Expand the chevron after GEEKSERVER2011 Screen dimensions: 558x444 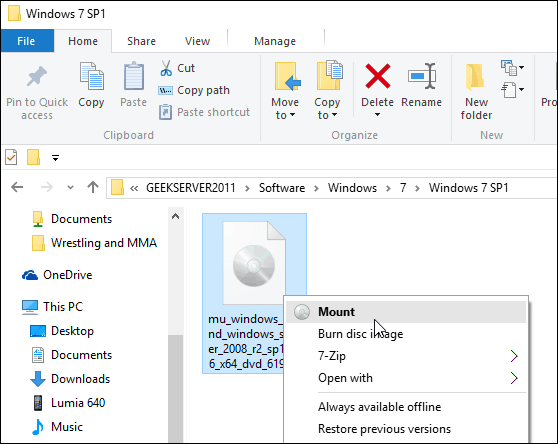coord(247,188)
